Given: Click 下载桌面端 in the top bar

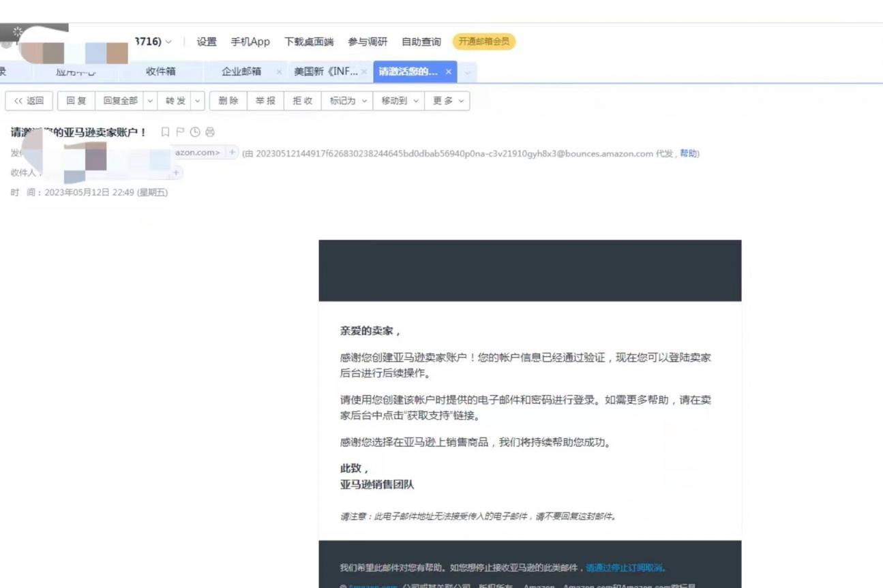Looking at the screenshot, I should (309, 42).
